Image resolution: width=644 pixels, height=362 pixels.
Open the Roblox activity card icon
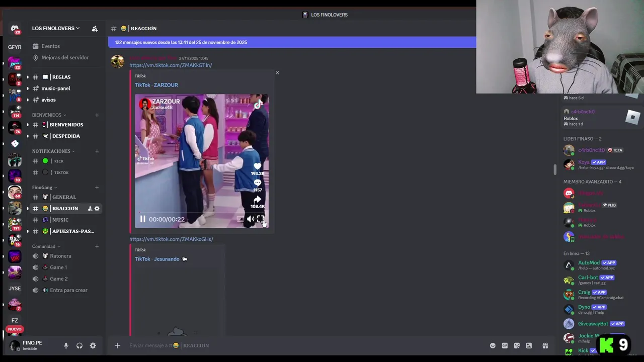(x=632, y=118)
